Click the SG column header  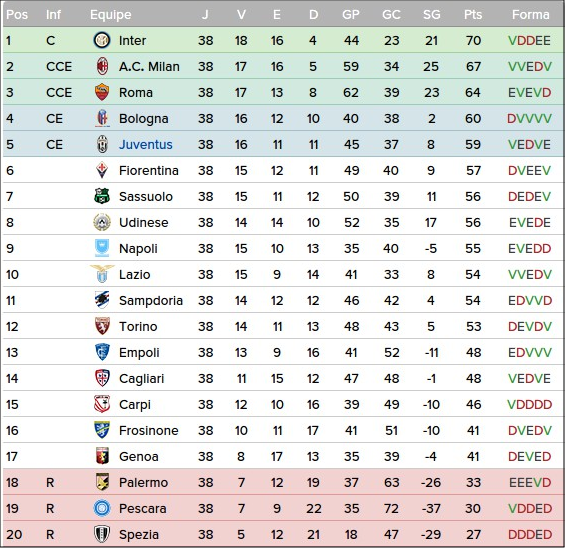431,15
